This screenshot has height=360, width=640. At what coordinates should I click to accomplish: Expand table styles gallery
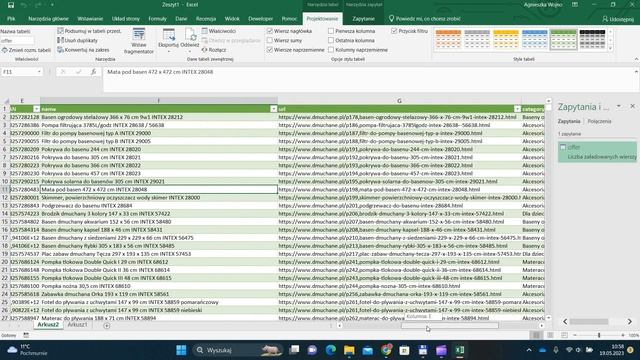[611, 49]
